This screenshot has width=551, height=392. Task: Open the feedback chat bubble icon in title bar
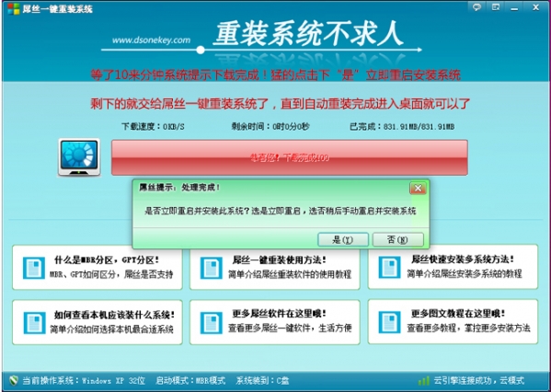click(476, 7)
